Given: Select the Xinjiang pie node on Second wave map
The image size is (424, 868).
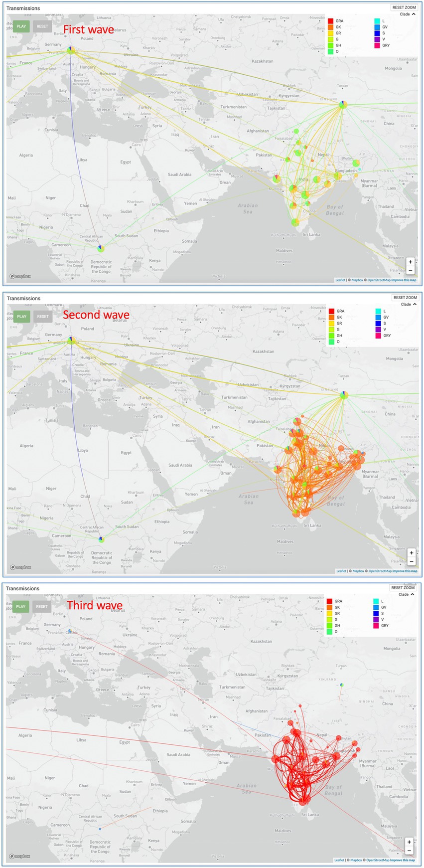Looking at the screenshot, I should click(344, 395).
